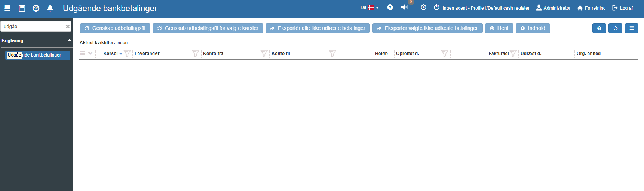Click the megaphone announcements icon
The height and width of the screenshot is (191, 644).
pos(404,7)
